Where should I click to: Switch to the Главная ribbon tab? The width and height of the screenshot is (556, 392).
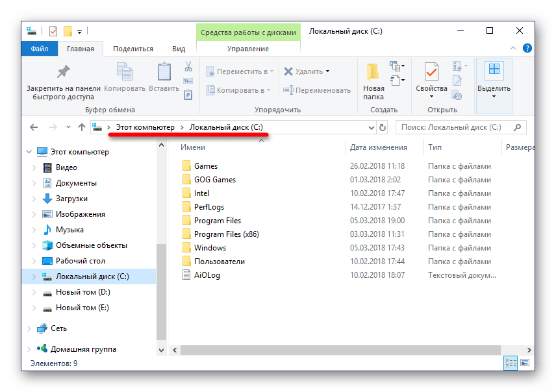[x=81, y=49]
